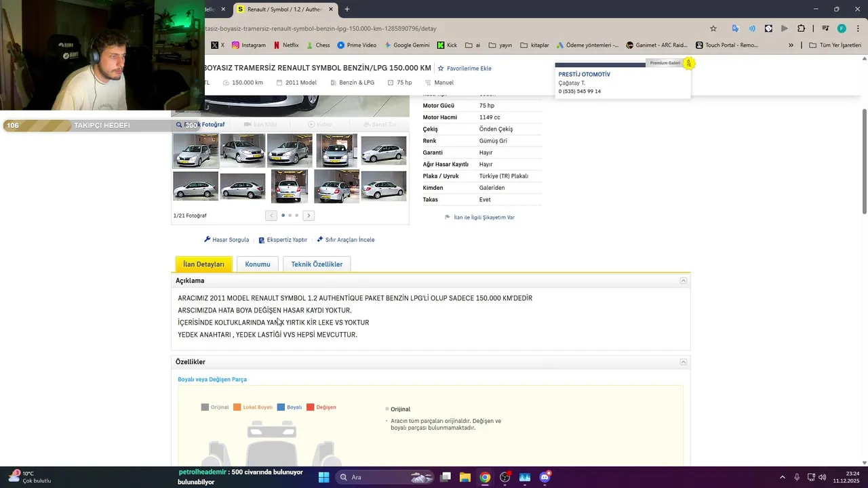Go to next photo thumbnail page
Screen dimensions: 868x488
tap(309, 216)
